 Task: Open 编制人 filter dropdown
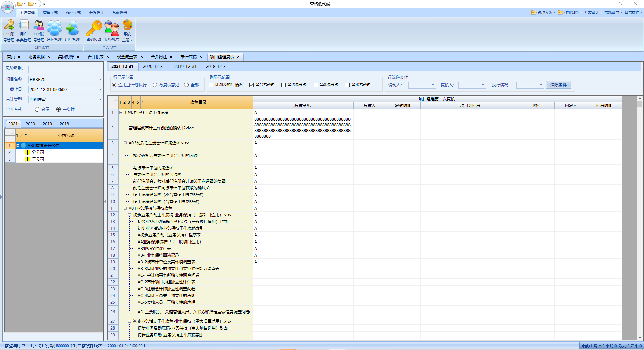[433, 85]
